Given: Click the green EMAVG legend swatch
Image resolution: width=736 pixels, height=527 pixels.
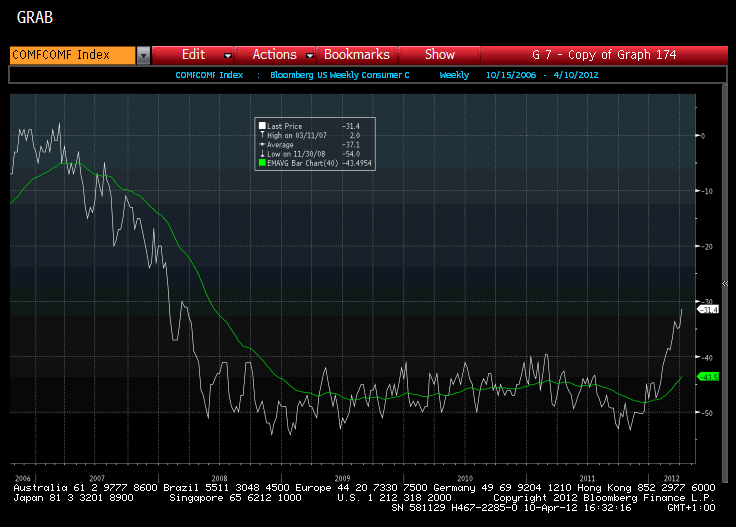Looking at the screenshot, I should 262,162.
